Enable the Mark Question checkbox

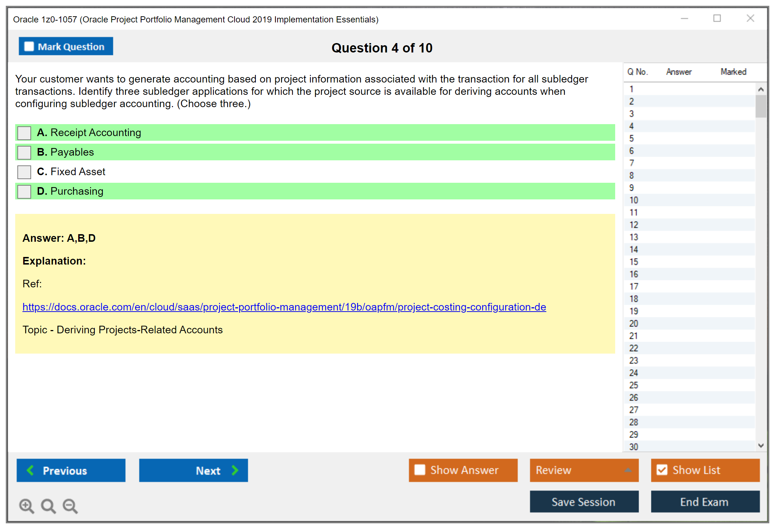[x=29, y=46]
